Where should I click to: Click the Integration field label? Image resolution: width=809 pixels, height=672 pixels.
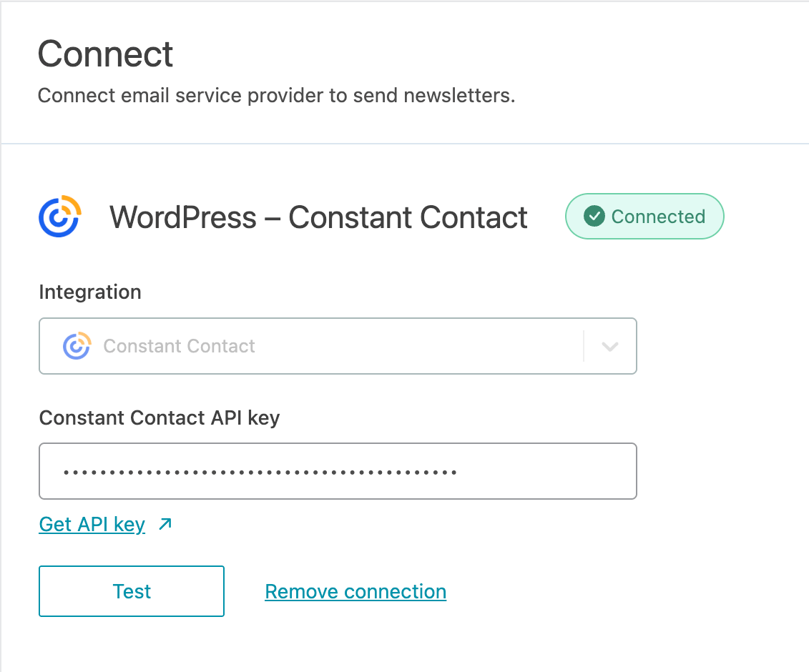[x=90, y=292]
